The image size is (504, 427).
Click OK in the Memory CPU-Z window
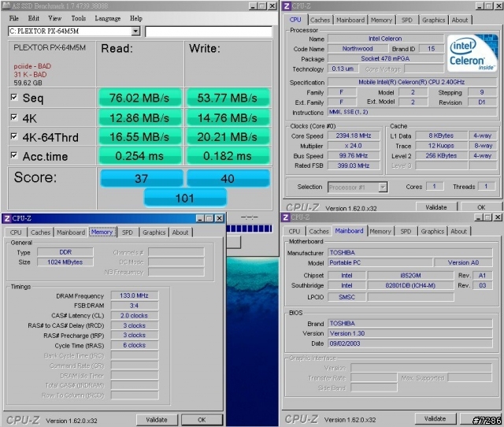(202, 420)
